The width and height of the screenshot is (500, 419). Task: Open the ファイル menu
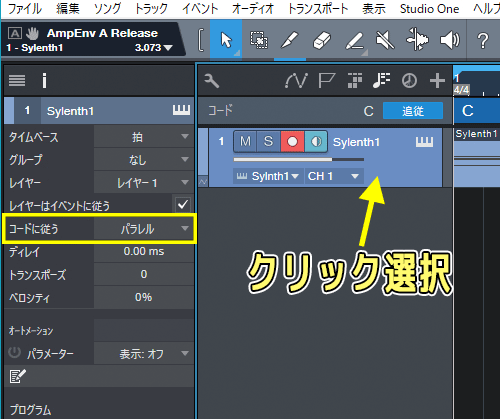click(25, 9)
